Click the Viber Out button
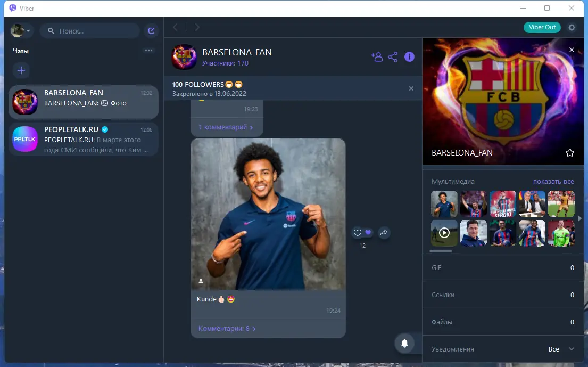 (542, 27)
